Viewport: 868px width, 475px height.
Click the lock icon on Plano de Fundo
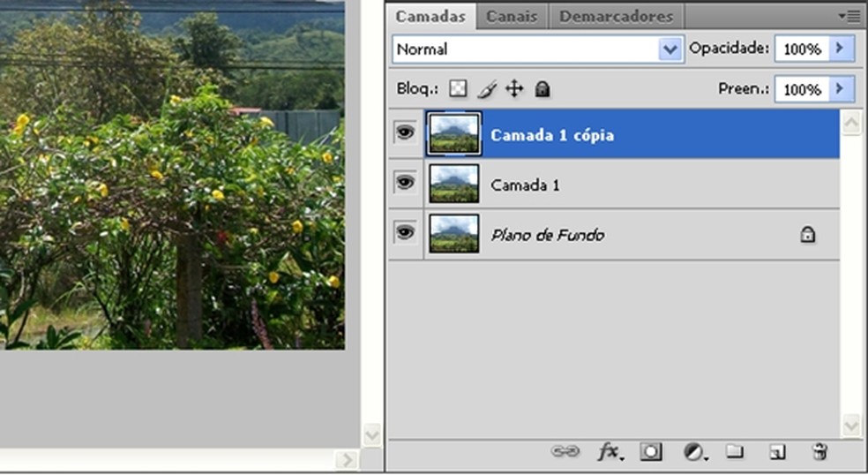808,235
